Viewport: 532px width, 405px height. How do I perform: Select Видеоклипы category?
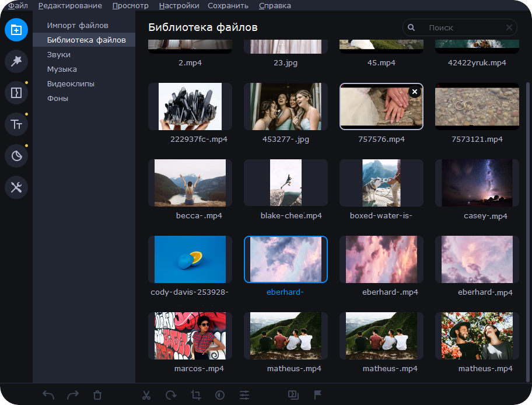tap(84, 84)
